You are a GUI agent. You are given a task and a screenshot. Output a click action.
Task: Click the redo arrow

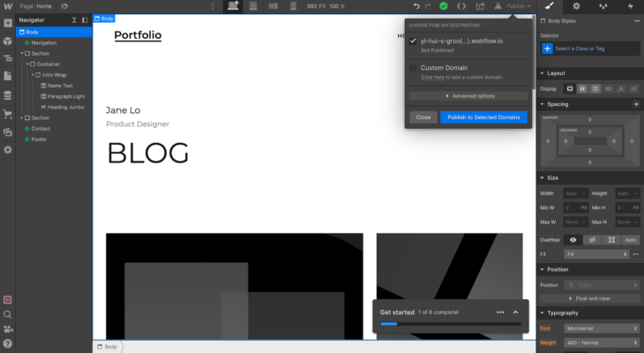tap(428, 6)
